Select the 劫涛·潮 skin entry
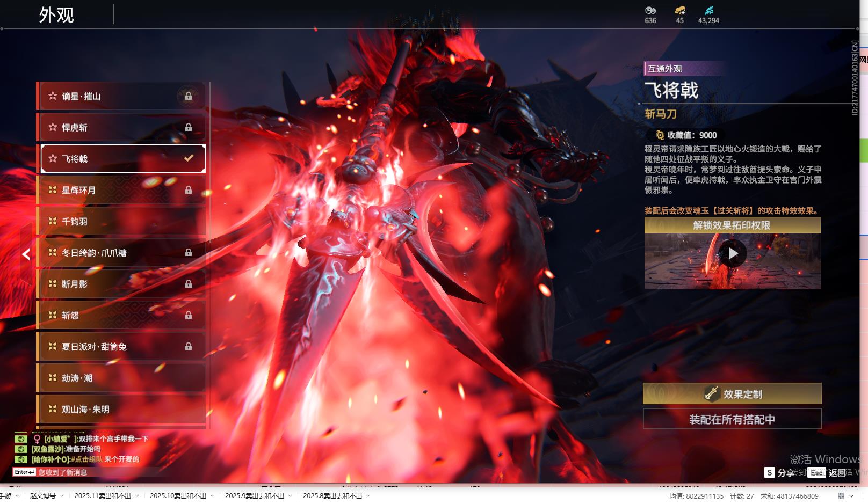The height and width of the screenshot is (504, 868). pos(121,378)
